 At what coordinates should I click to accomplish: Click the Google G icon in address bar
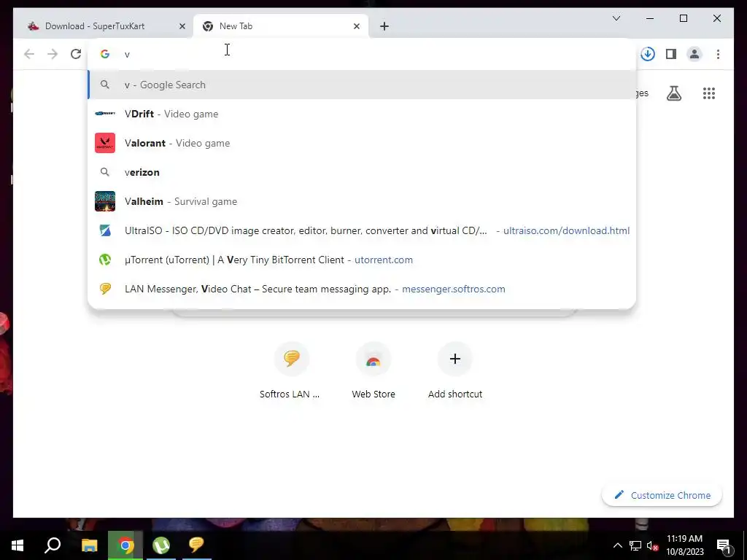pos(105,54)
